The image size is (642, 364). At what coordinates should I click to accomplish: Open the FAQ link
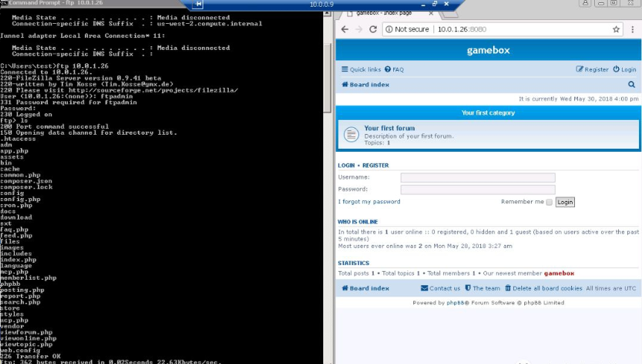(x=394, y=69)
